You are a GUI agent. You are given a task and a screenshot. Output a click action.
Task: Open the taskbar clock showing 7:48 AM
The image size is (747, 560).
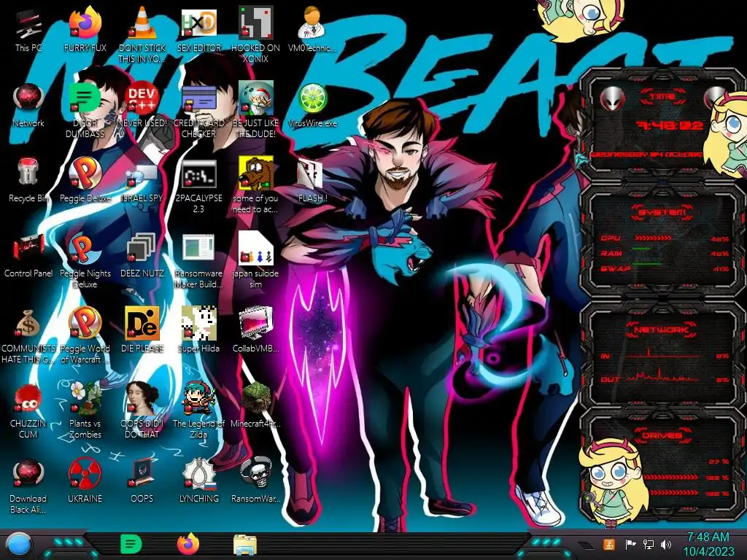click(x=708, y=544)
